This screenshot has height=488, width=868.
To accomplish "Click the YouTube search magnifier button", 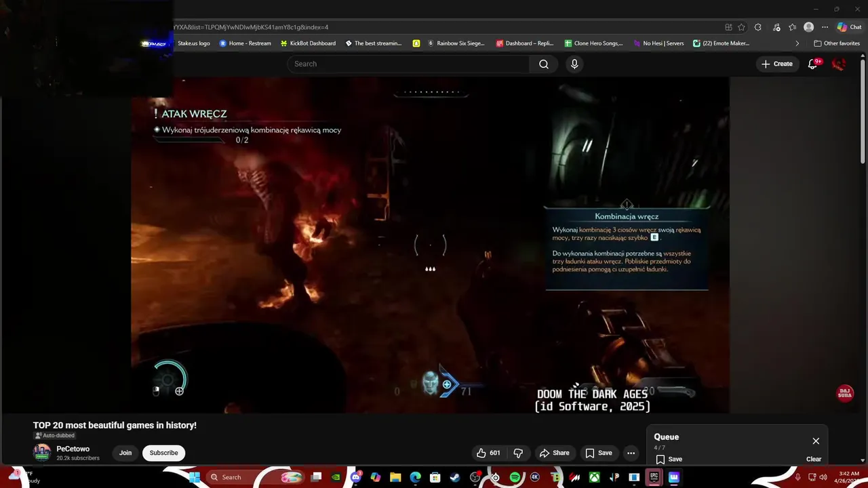I will (544, 64).
